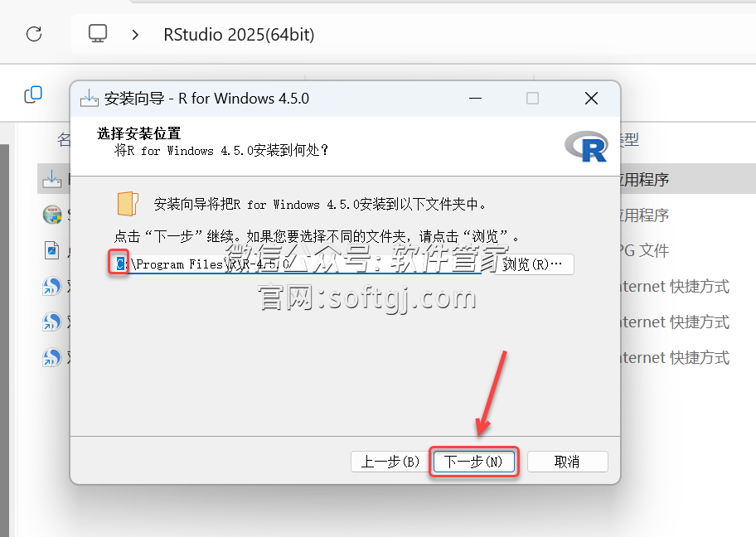Select the installer file icon in Explorer list
This screenshot has width=756, height=537.
coord(51,179)
